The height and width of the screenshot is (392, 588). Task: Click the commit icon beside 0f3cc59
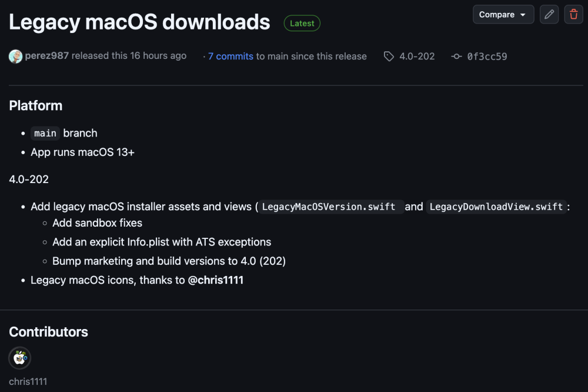(456, 57)
